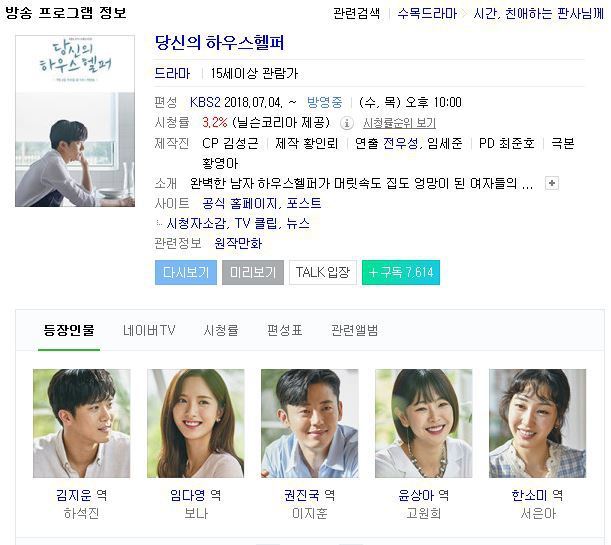Click the actor name 보나

(x=196, y=513)
